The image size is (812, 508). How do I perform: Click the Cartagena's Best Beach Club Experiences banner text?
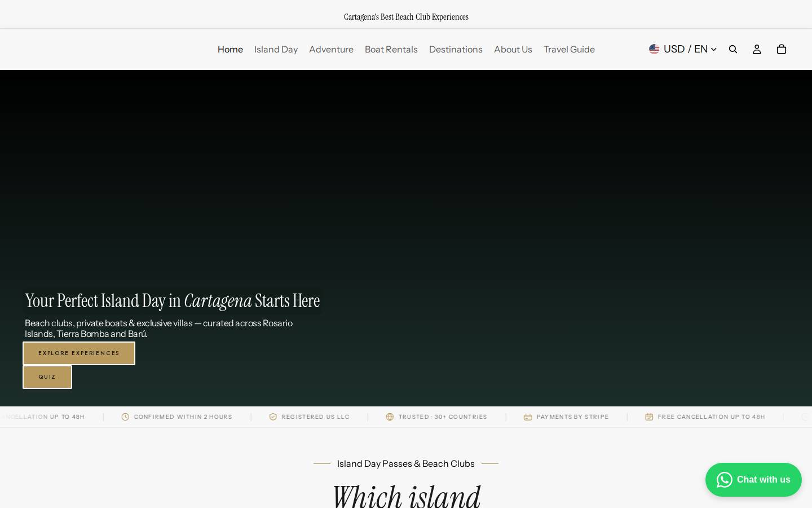click(406, 17)
